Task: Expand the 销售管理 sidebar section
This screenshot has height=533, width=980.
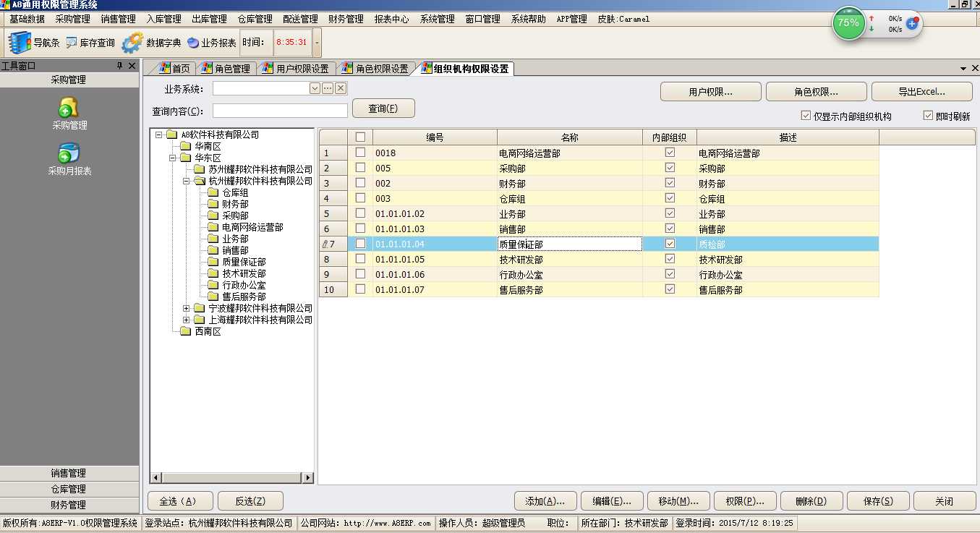Action: point(69,473)
